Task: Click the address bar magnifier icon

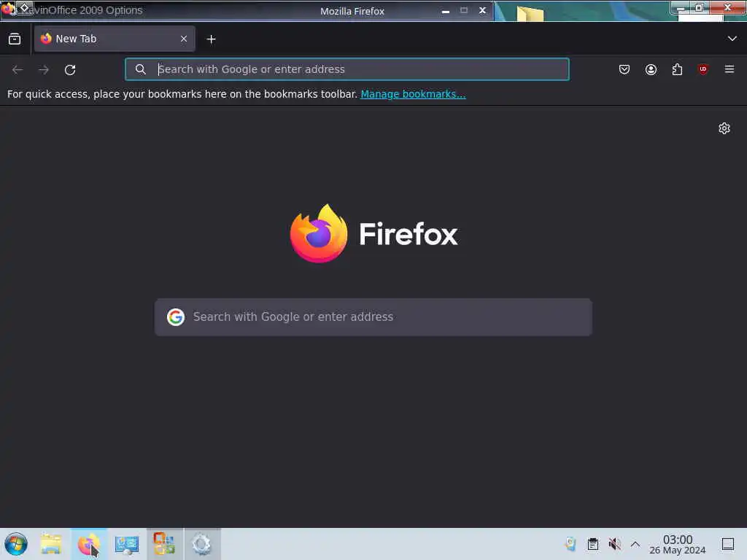Action: (x=141, y=69)
